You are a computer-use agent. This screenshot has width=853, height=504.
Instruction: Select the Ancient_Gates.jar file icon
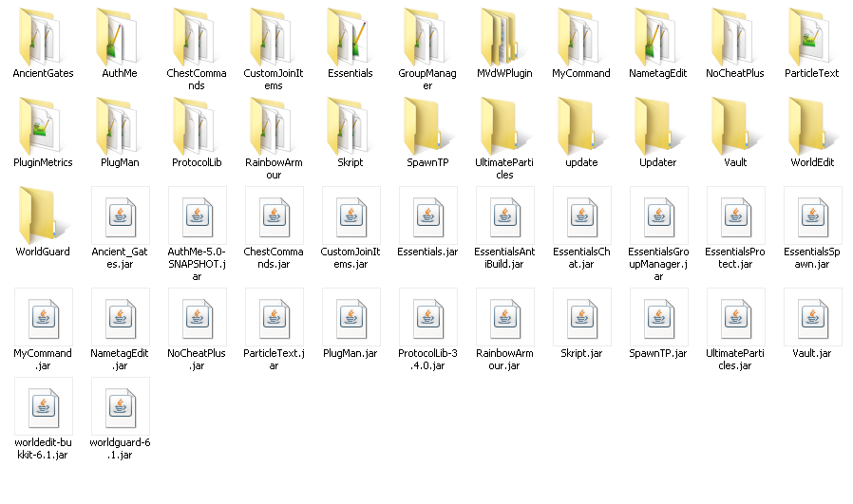point(121,215)
